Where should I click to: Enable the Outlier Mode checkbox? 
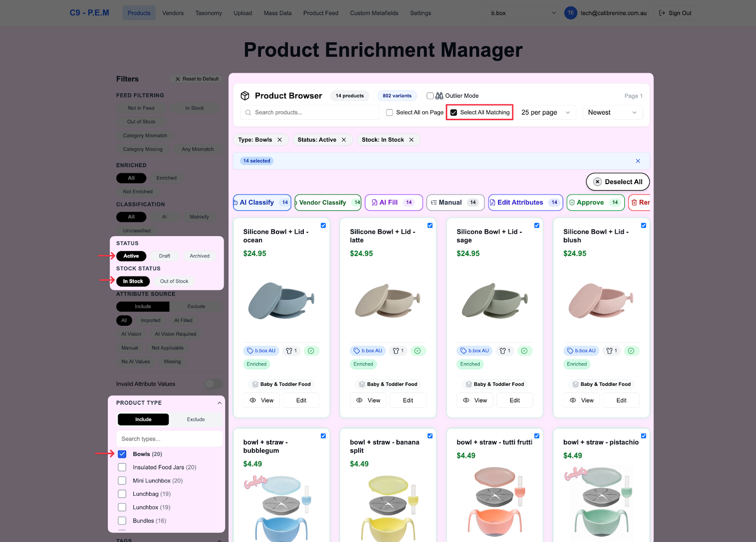point(430,96)
